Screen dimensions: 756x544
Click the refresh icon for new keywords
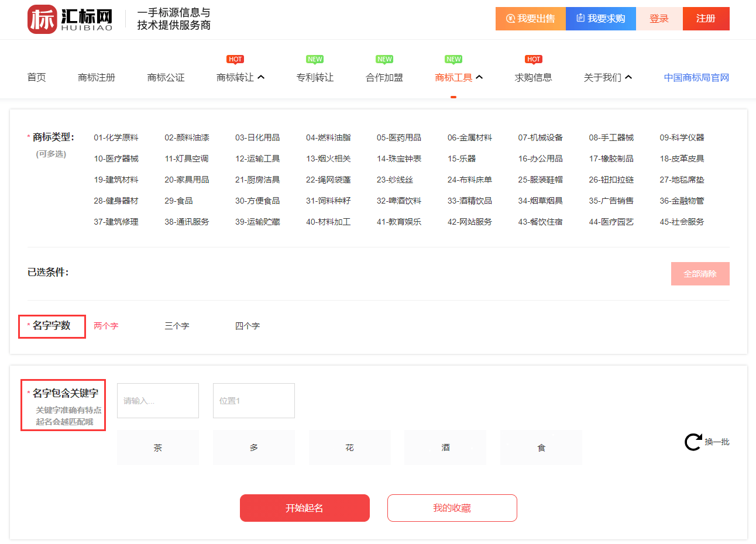[x=693, y=442]
